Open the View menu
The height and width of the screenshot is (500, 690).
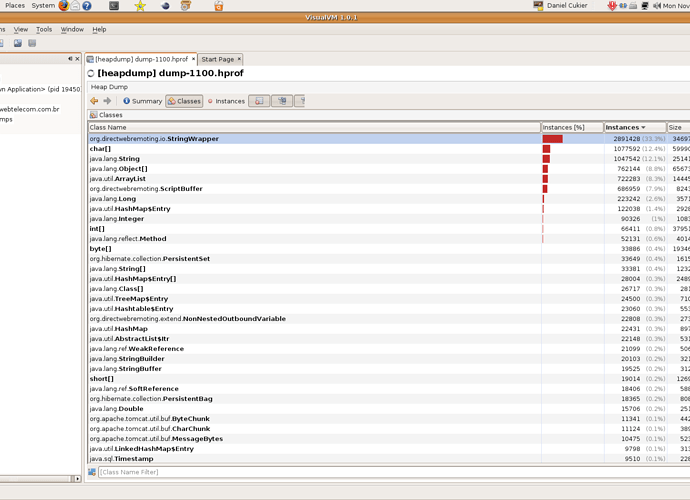coord(21,29)
